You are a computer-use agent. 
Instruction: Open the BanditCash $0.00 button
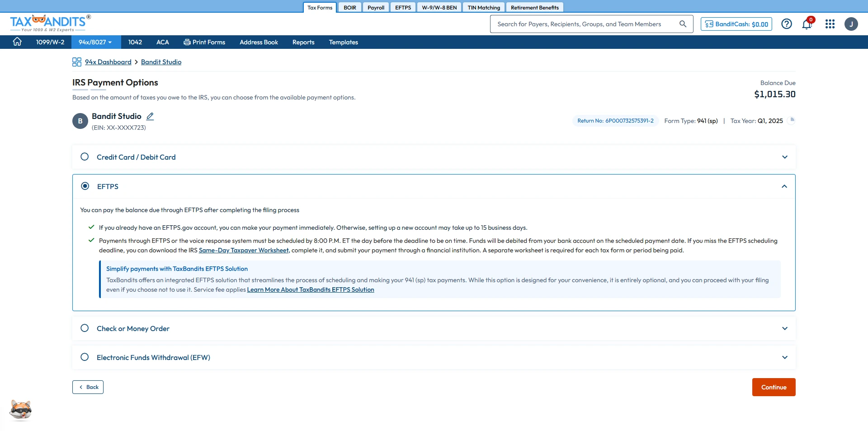[x=736, y=24]
